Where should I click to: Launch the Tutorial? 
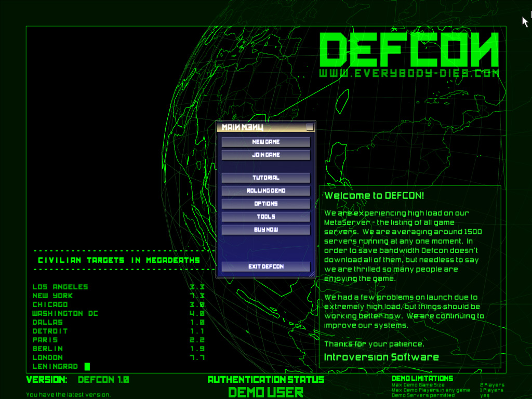click(265, 178)
